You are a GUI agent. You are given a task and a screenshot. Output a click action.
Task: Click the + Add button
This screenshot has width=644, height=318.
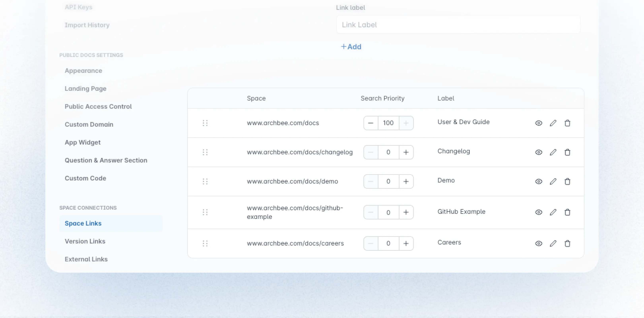click(x=351, y=47)
